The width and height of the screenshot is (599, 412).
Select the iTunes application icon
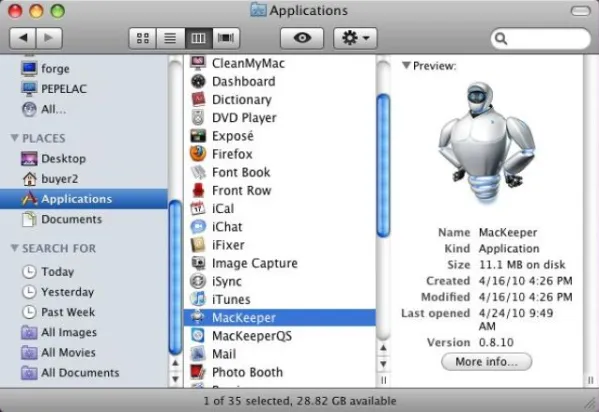coord(198,299)
